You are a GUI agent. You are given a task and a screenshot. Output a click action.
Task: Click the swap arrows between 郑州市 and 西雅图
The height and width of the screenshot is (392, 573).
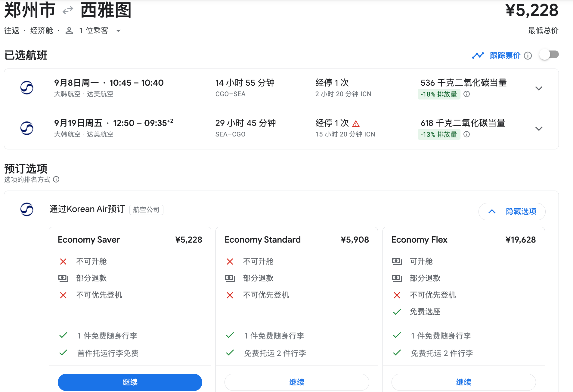[x=68, y=11]
